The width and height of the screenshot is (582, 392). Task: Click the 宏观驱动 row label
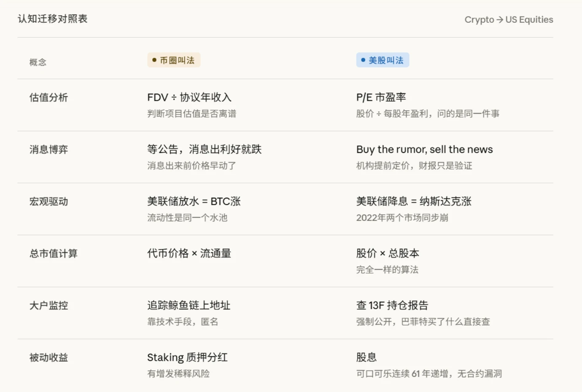tap(48, 201)
